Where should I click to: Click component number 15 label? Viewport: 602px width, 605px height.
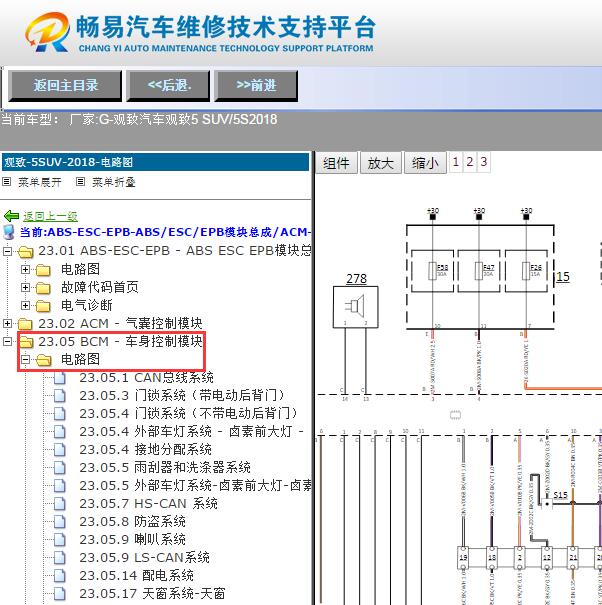(x=563, y=277)
